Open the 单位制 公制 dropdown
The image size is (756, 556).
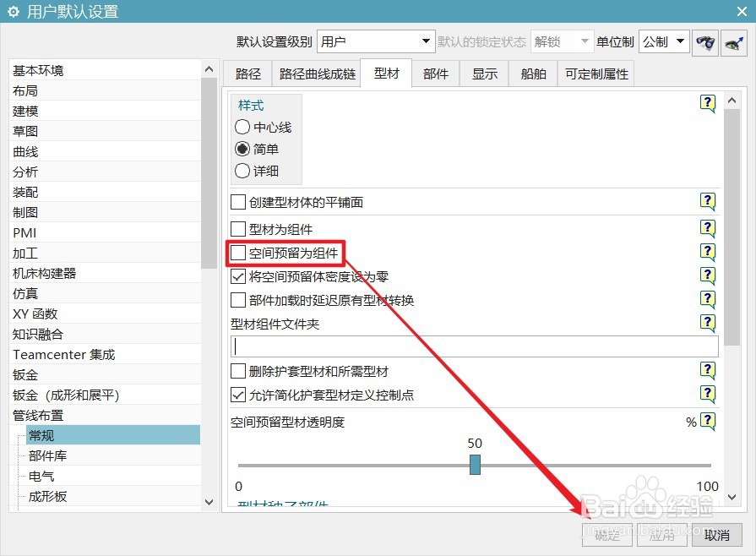pyautogui.click(x=681, y=41)
